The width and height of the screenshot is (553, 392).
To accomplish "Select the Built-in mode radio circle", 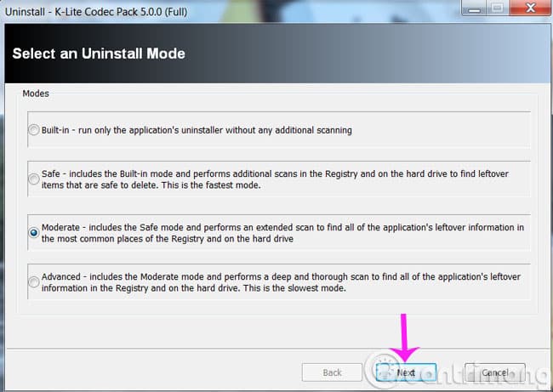I will coord(34,130).
